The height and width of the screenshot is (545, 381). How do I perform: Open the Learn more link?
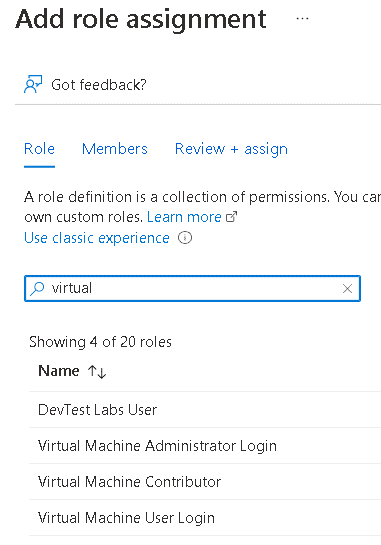coord(184,217)
